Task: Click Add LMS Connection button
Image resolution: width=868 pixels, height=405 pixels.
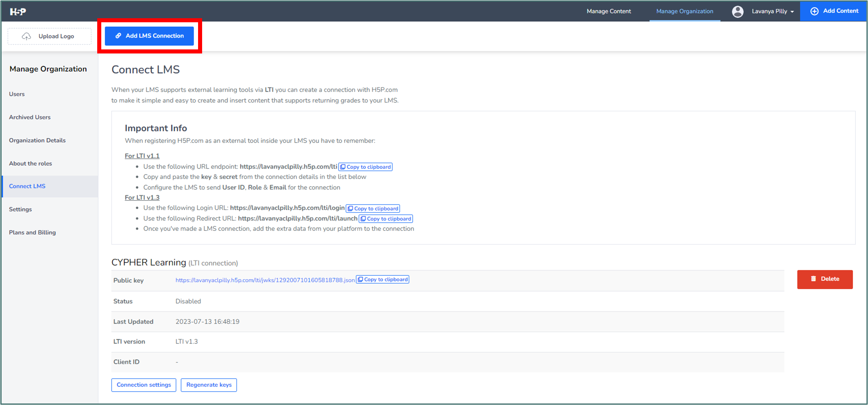Action: [x=149, y=36]
